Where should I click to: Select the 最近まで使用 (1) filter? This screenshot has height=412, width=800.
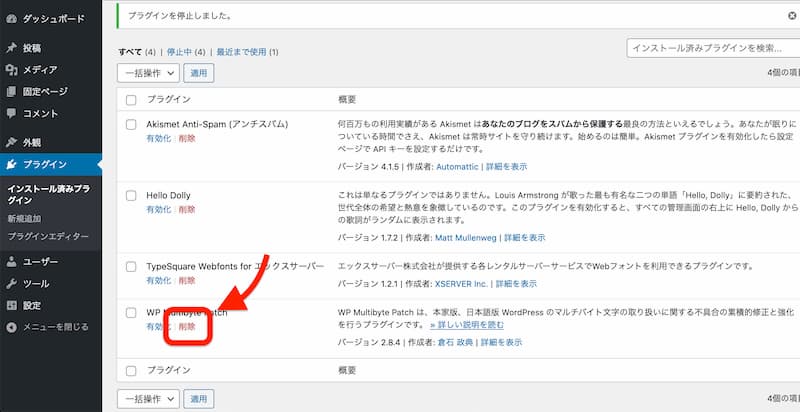(247, 52)
